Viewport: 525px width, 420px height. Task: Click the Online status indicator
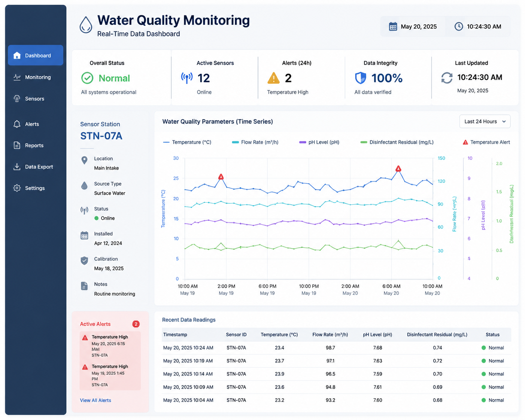point(104,218)
